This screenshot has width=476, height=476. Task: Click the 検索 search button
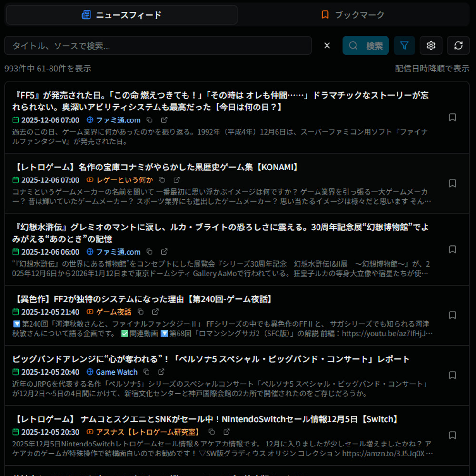coord(366,45)
